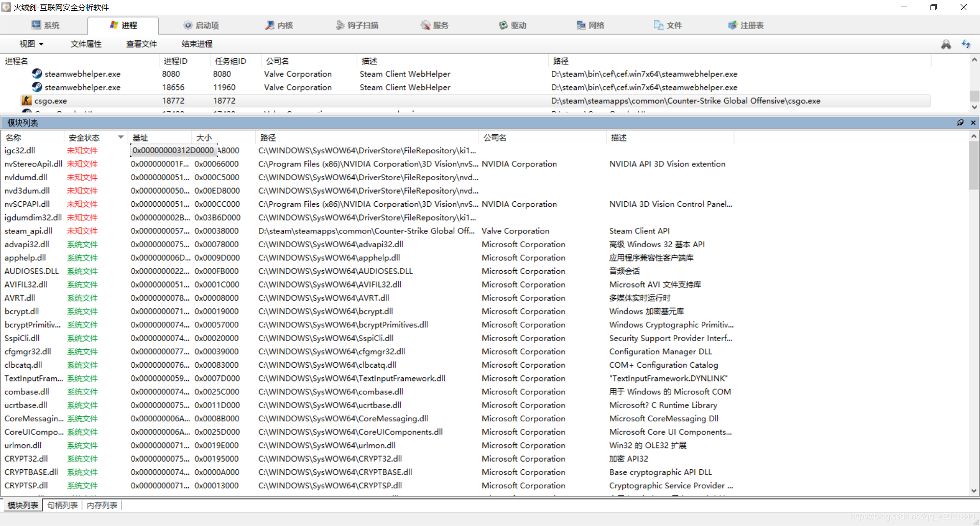
Task: Open the 注册表 tab
Action: tap(746, 25)
